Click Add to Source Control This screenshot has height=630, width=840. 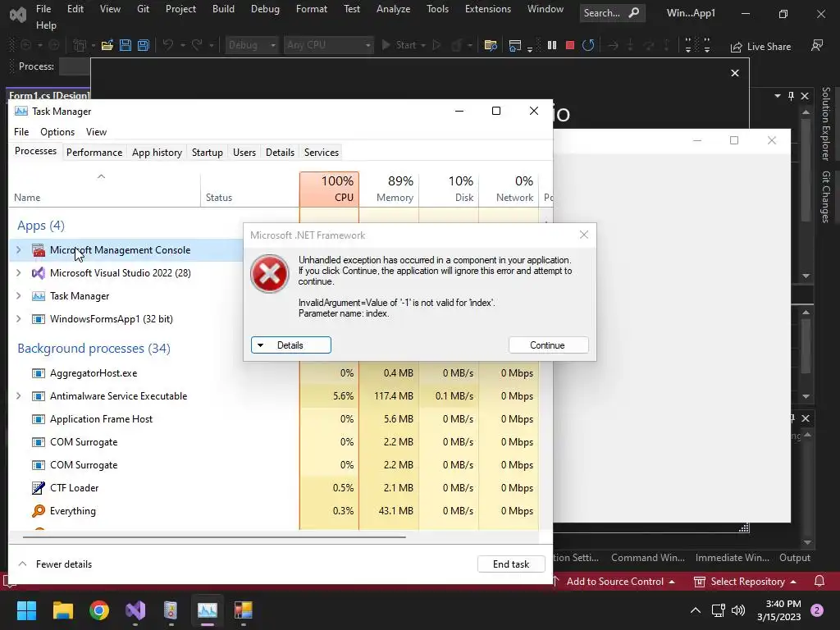tap(614, 582)
